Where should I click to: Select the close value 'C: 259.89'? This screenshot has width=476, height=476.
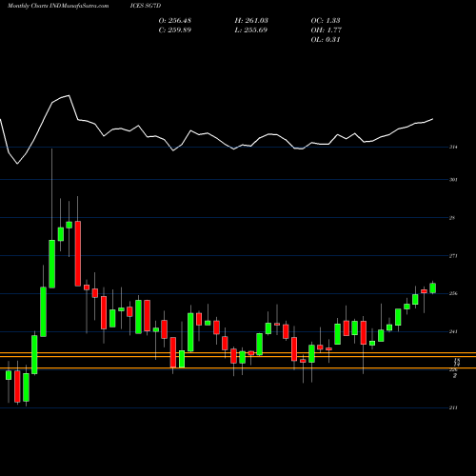pyautogui.click(x=175, y=30)
